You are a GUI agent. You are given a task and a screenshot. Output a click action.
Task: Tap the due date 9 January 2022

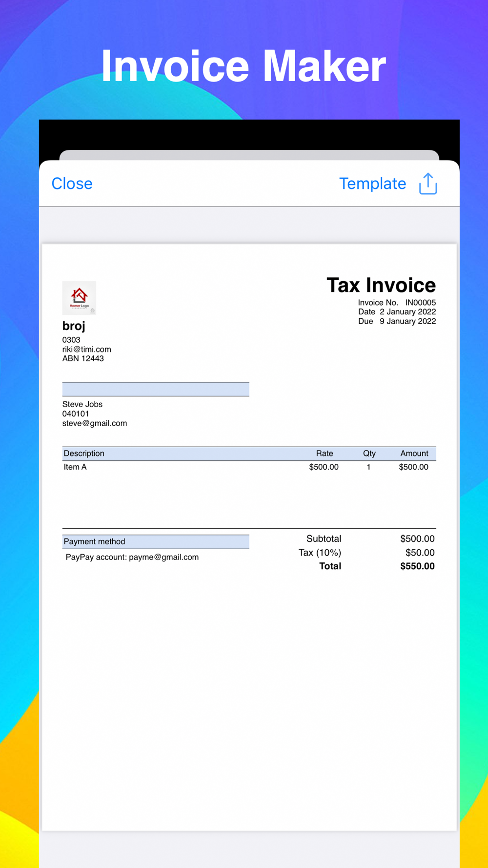click(x=408, y=321)
